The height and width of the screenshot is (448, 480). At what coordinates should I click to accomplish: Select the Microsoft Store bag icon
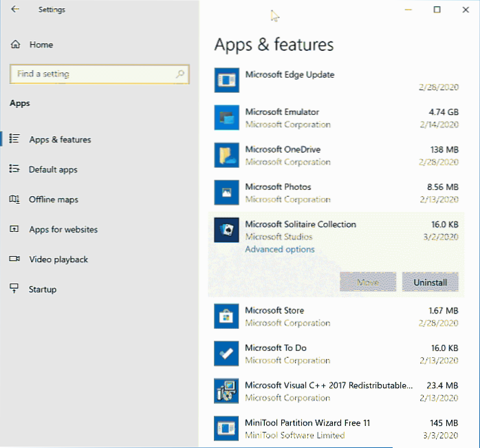(x=226, y=317)
